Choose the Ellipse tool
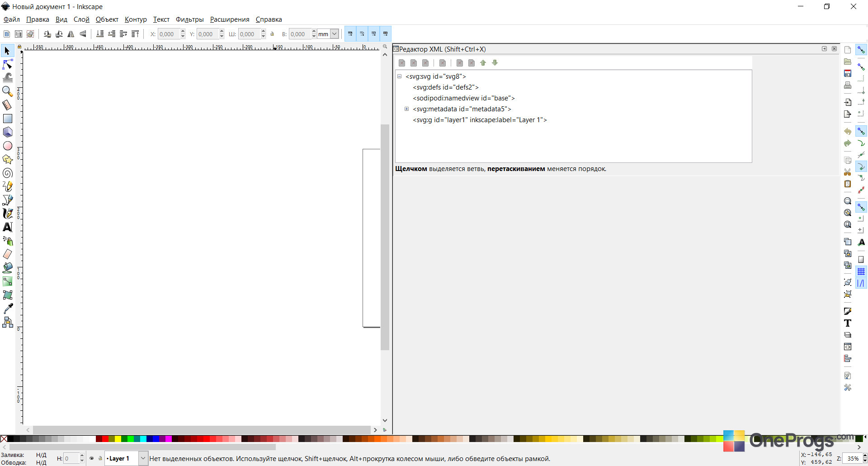The width and height of the screenshot is (868, 466). click(x=8, y=146)
